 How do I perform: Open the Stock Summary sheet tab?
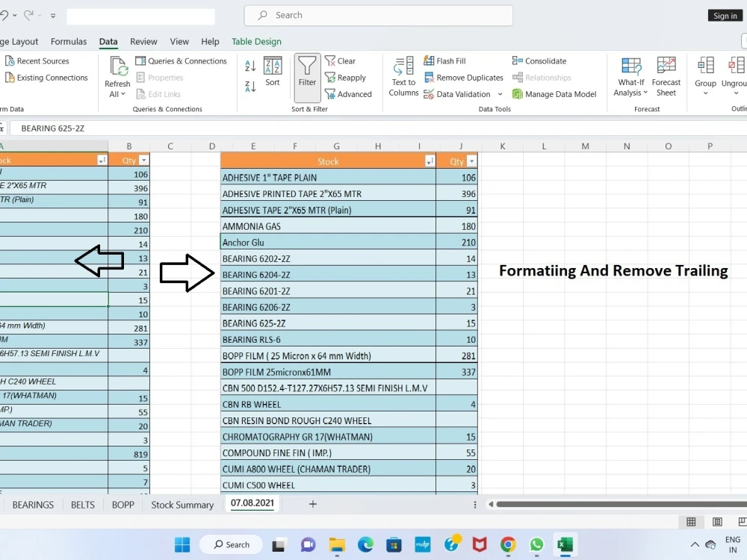pos(182,505)
